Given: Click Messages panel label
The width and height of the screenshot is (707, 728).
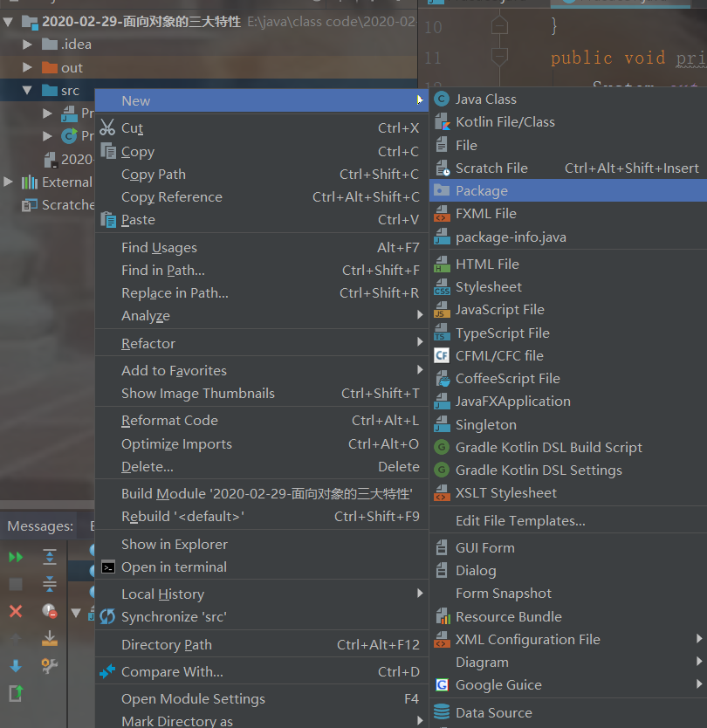Looking at the screenshot, I should (x=40, y=525).
